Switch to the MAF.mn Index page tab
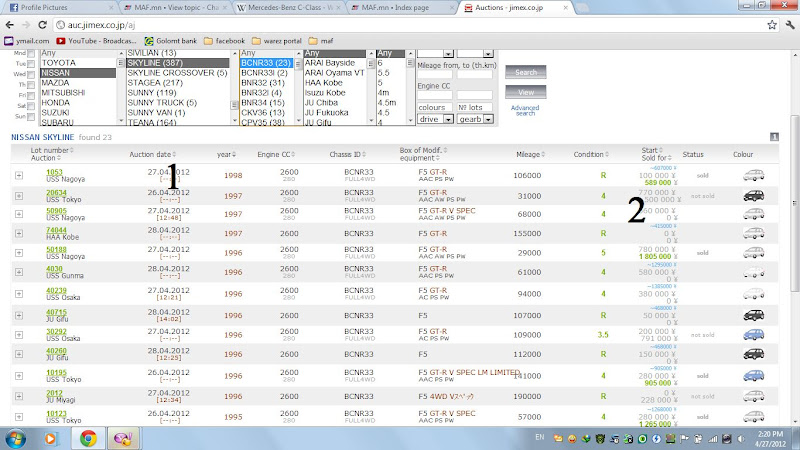The image size is (800, 450). click(x=403, y=8)
